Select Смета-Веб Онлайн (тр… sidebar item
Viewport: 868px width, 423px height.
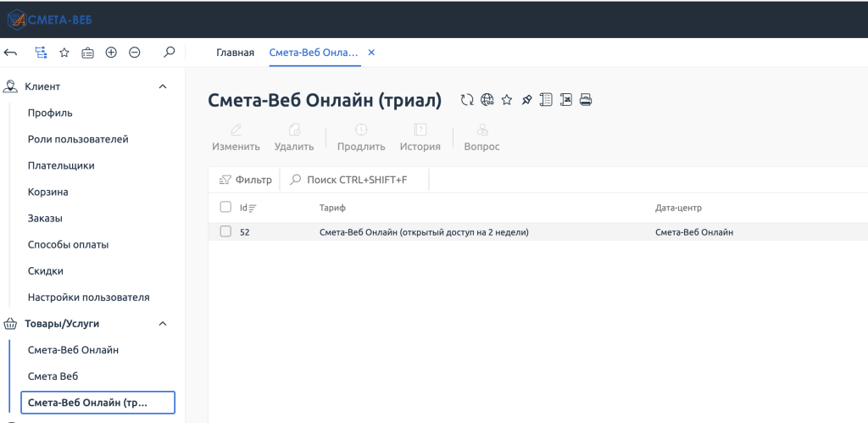coord(98,403)
